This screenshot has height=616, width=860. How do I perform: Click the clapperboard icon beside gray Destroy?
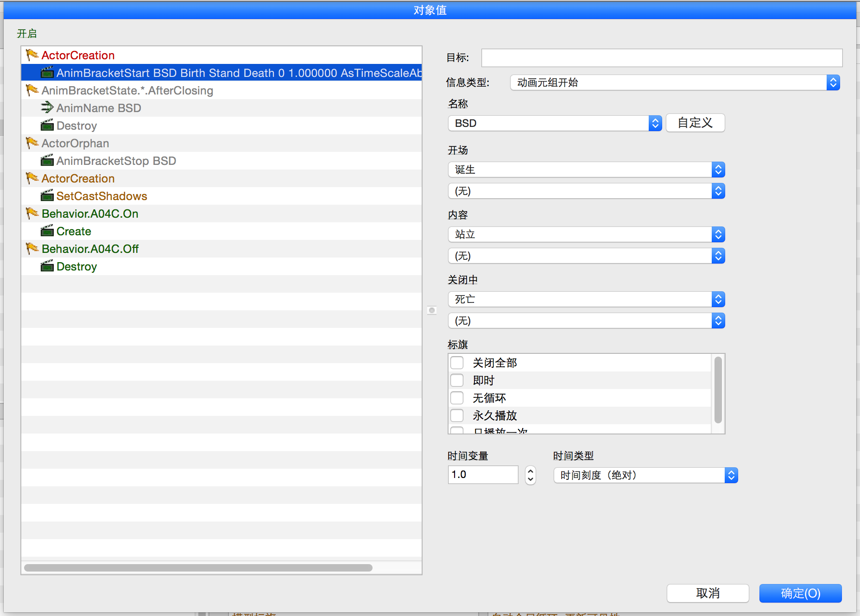pos(47,126)
